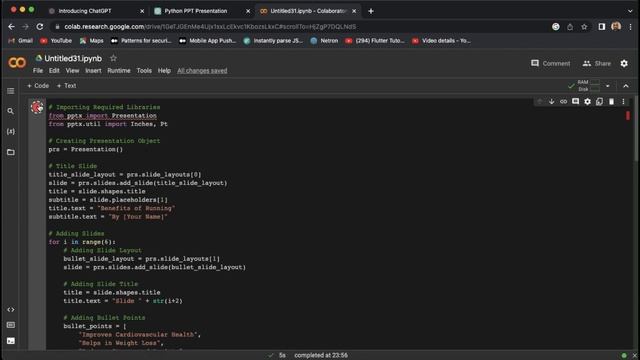Open the tab search dropdown arrow
The image size is (640, 360).
pyautogui.click(x=630, y=11)
